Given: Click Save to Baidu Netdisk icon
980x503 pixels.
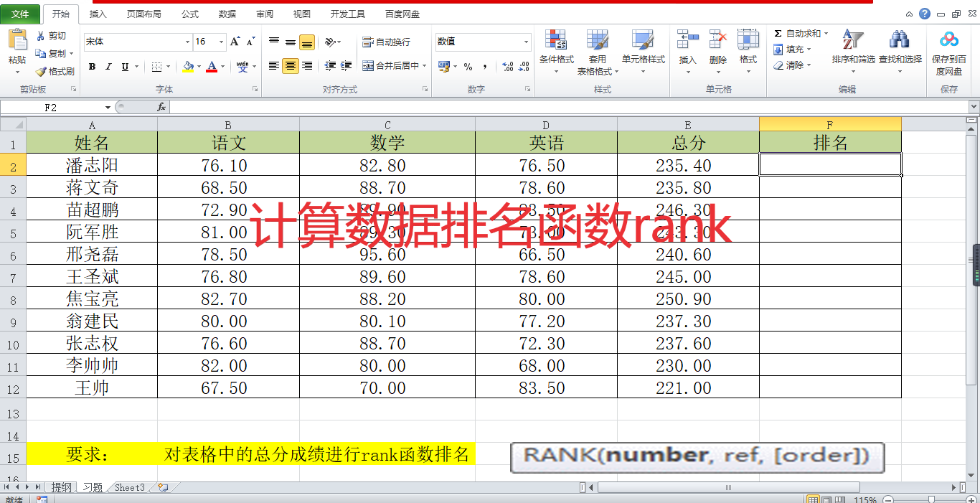Looking at the screenshot, I should tap(949, 39).
